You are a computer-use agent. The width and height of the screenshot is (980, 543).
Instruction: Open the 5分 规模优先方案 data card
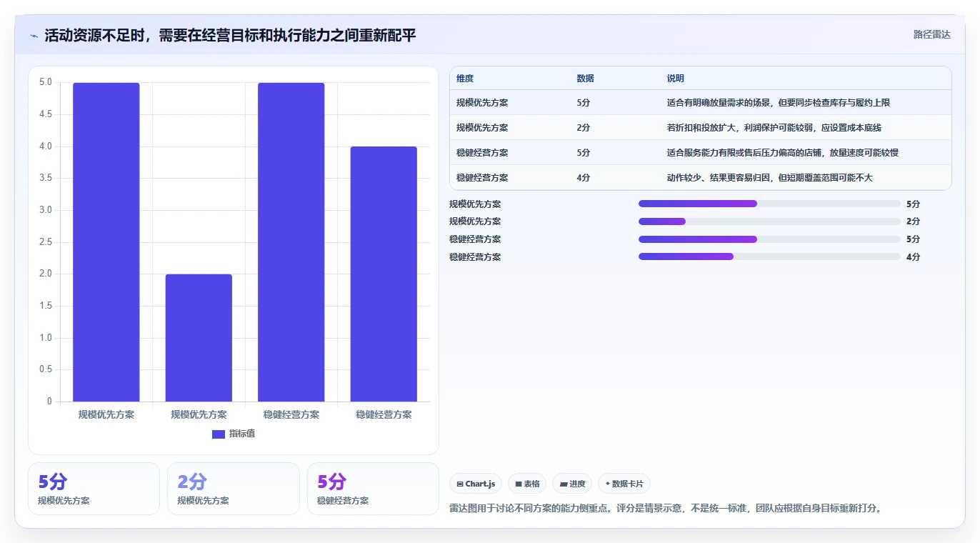(94, 489)
